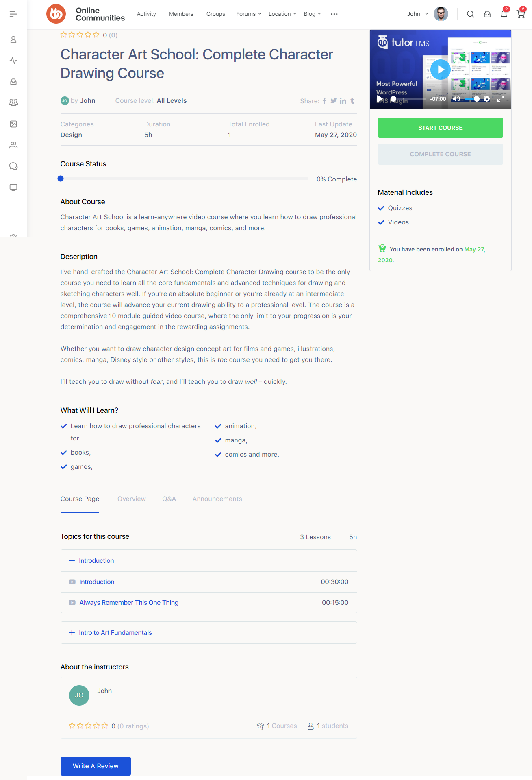
Task: Collapse the Introduction topic section
Action: (x=72, y=561)
